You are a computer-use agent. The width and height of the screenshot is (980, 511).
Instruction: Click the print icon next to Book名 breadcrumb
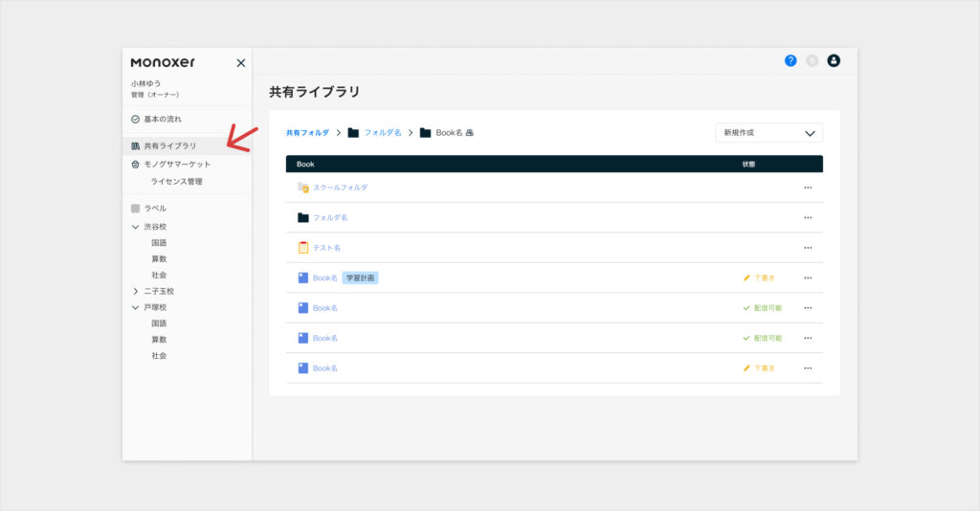coord(470,133)
